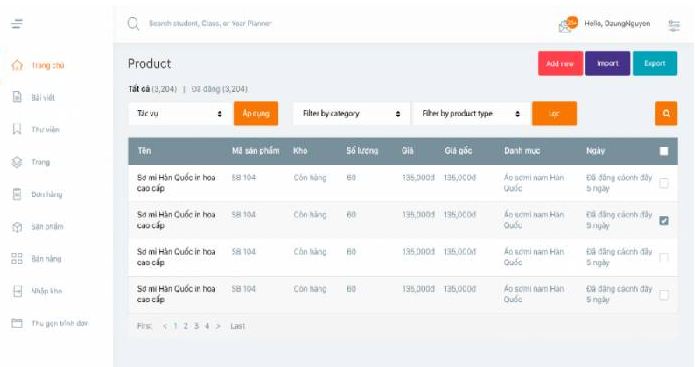695x367 pixels.
Task: Open the Filter by category dropdown
Action: (x=351, y=113)
